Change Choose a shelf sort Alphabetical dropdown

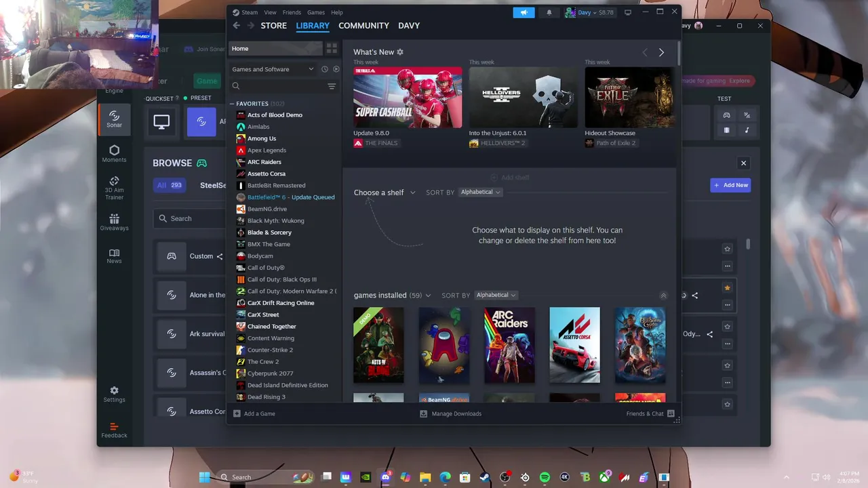tap(480, 192)
